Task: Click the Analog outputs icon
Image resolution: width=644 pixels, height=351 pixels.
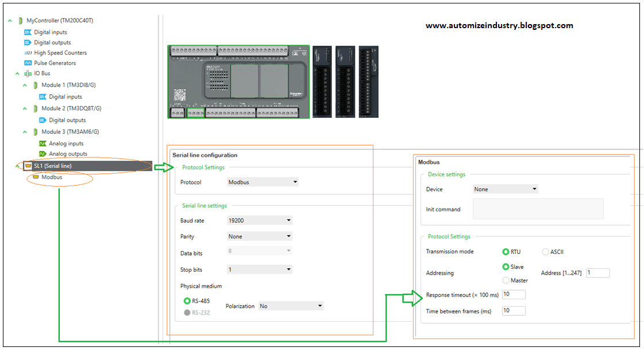Action: pos(43,153)
